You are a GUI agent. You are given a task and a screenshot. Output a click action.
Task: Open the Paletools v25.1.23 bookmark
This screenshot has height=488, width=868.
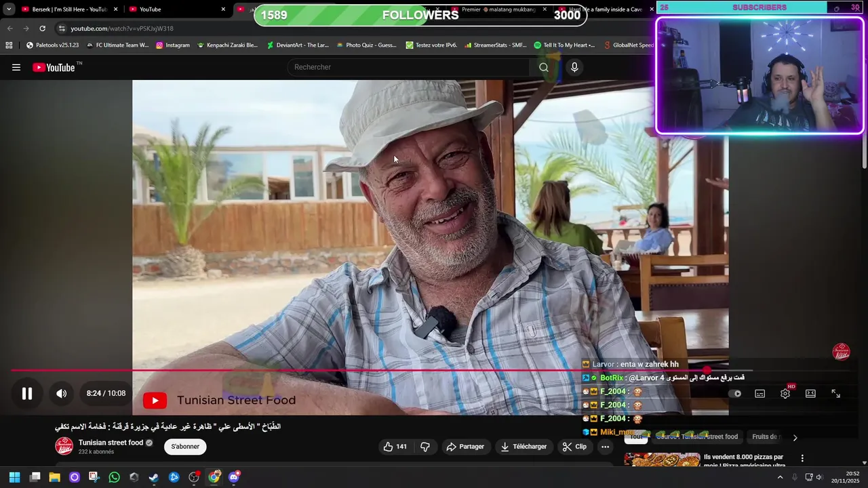(x=52, y=45)
